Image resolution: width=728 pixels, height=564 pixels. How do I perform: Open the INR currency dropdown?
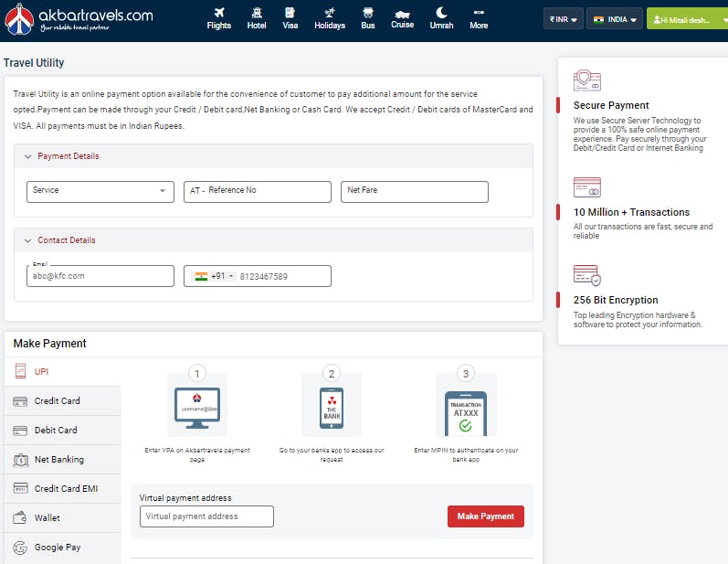pos(564,19)
